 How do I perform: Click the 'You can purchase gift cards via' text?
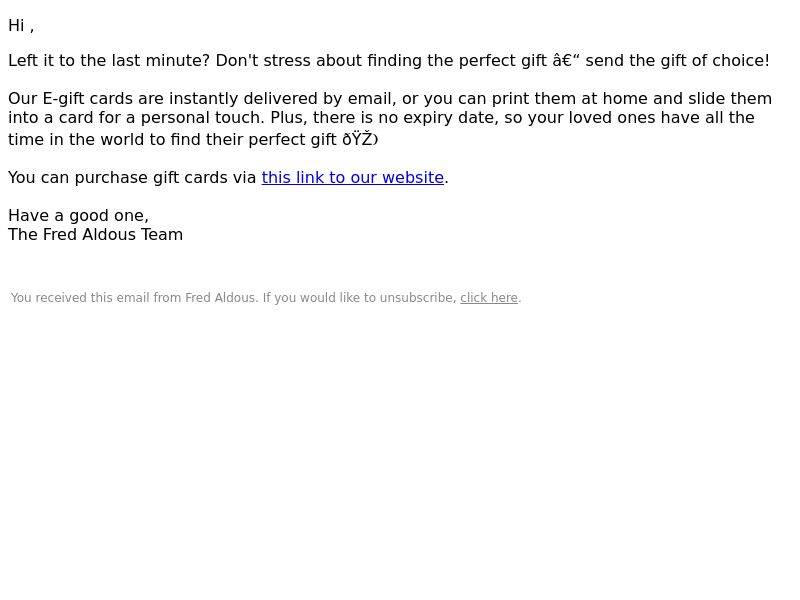pos(132,178)
